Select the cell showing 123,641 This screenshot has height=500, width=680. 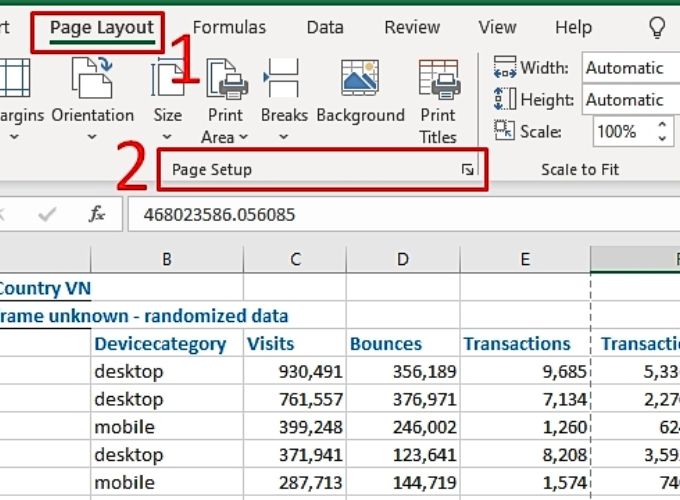(x=403, y=454)
